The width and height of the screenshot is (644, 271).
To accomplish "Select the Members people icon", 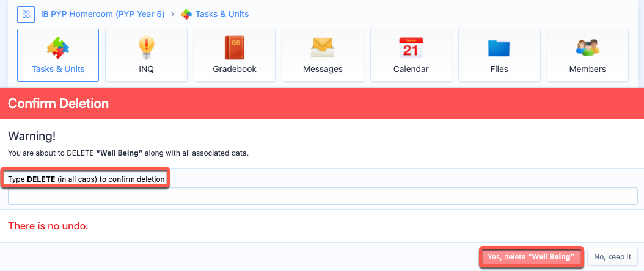I will (587, 48).
